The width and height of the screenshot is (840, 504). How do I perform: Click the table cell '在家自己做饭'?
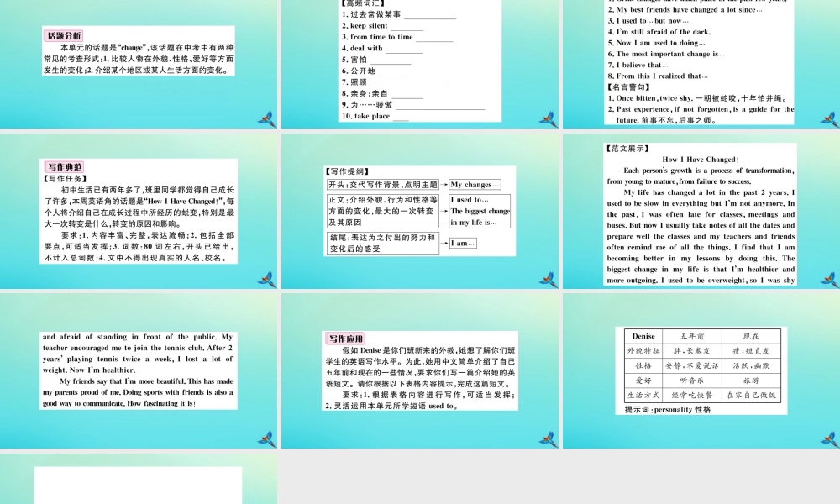click(751, 396)
